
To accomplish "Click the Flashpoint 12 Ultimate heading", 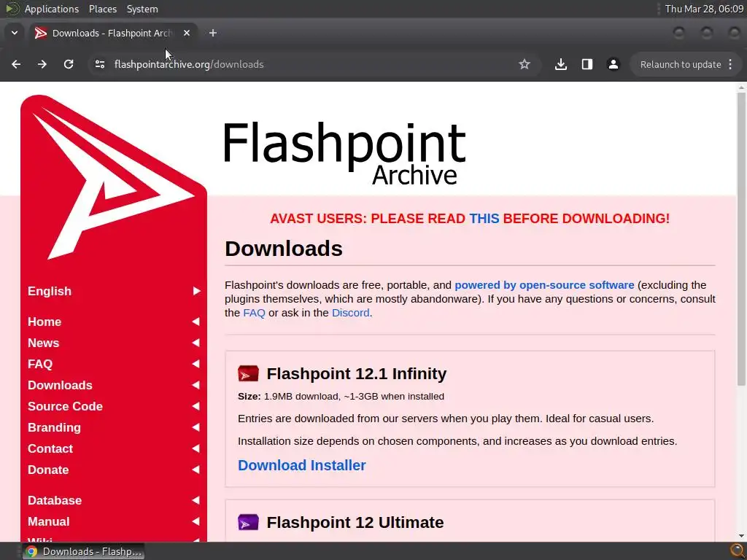I will 355,522.
